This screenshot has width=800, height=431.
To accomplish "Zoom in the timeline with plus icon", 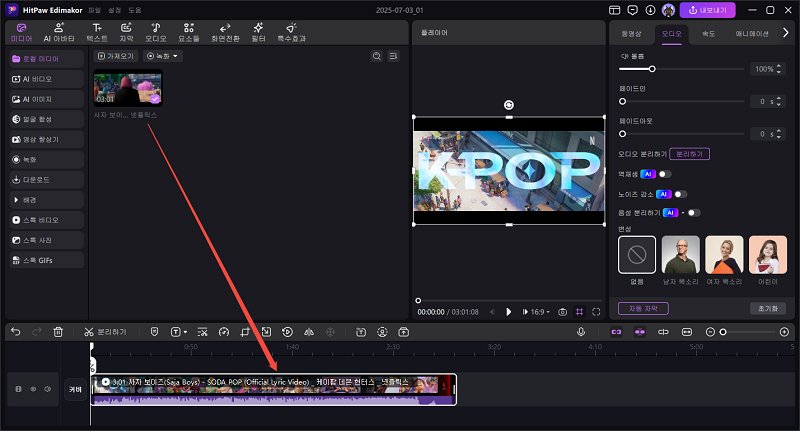I will point(785,332).
